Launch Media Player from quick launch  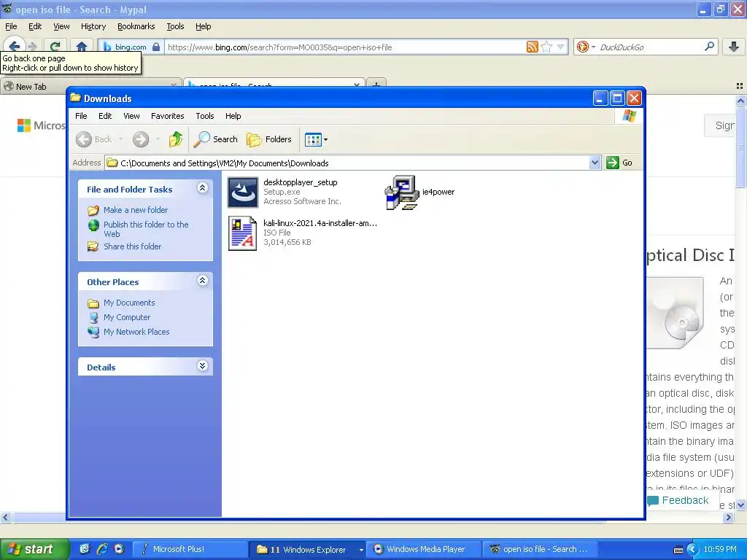119,549
